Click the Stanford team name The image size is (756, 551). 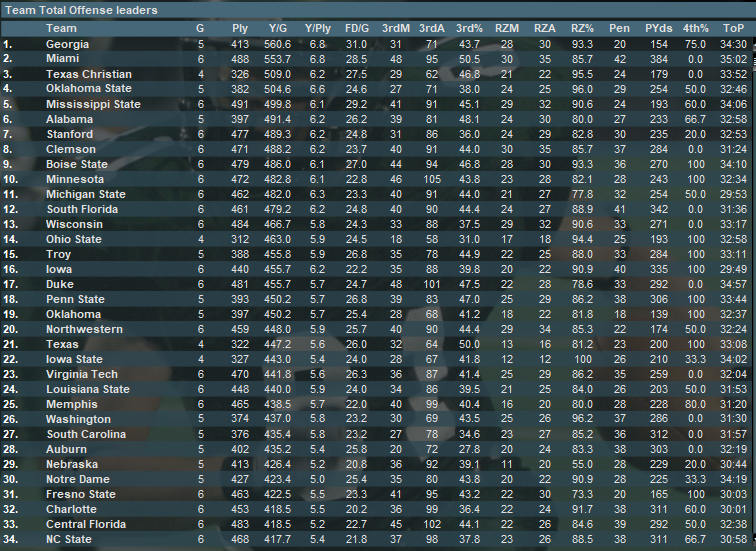(x=70, y=134)
